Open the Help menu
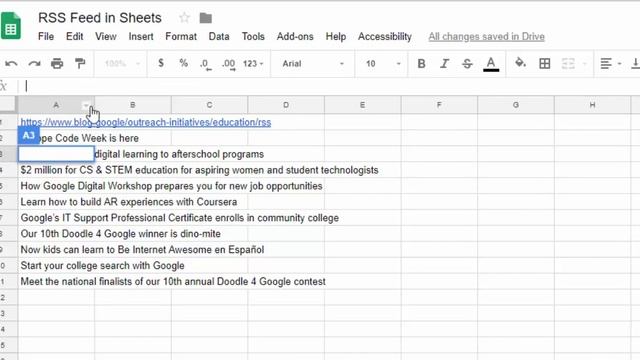The width and height of the screenshot is (640, 360). [336, 37]
